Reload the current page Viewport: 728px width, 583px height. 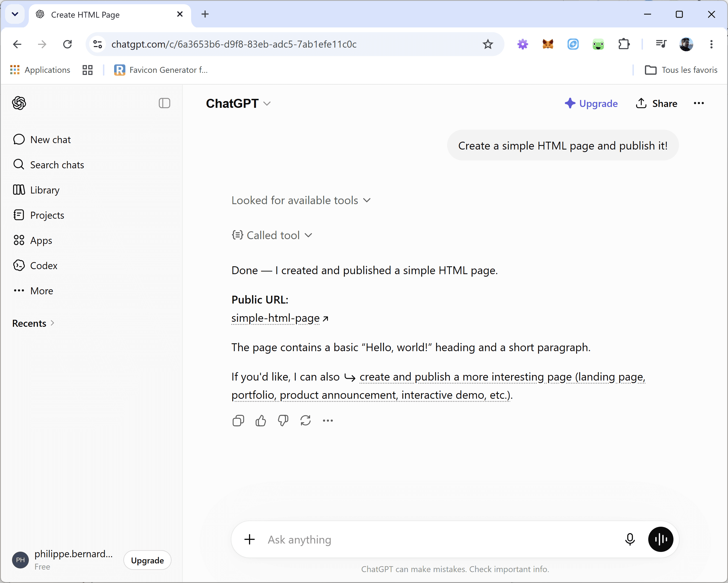67,44
